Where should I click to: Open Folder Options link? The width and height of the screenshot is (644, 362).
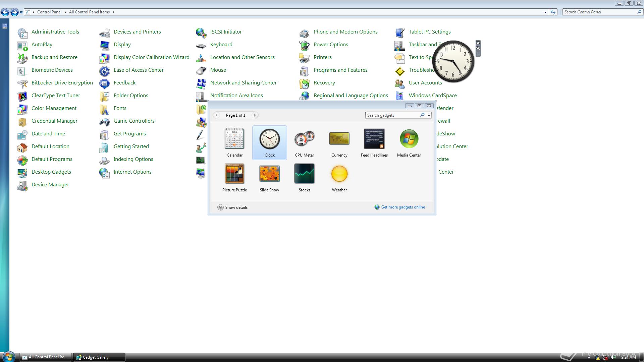pos(131,96)
